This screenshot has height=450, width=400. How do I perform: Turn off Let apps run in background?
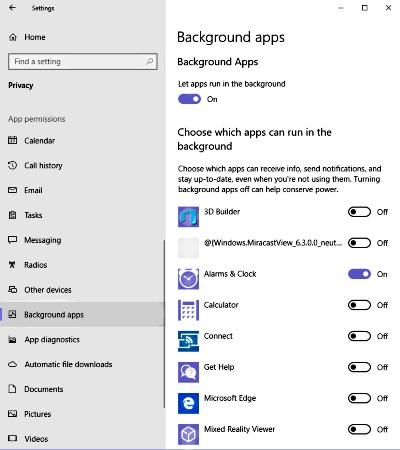[x=189, y=99]
